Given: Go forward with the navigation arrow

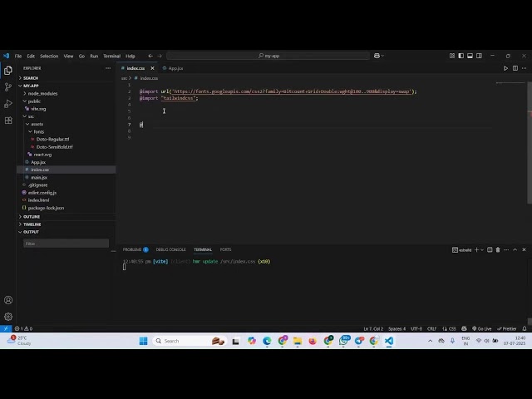Looking at the screenshot, I should pos(160,56).
